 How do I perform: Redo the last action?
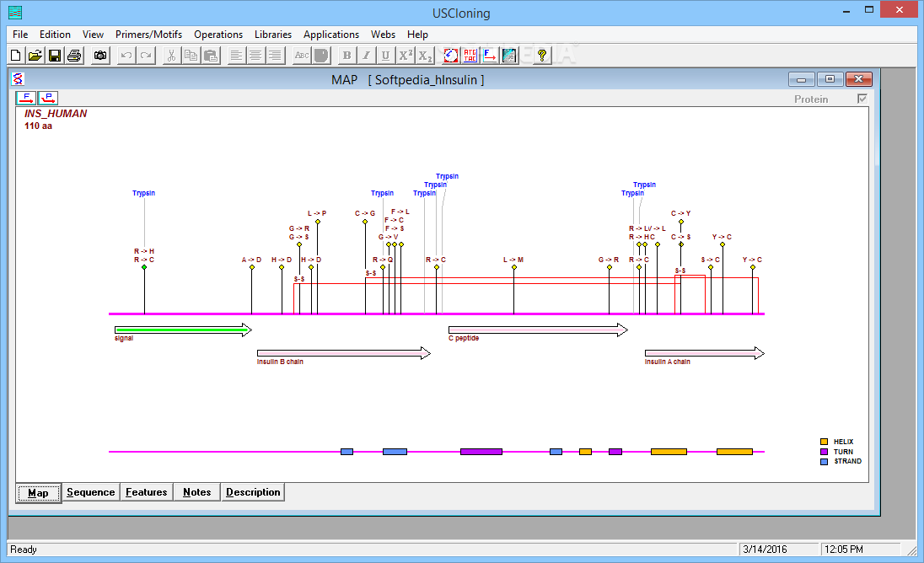click(x=146, y=56)
